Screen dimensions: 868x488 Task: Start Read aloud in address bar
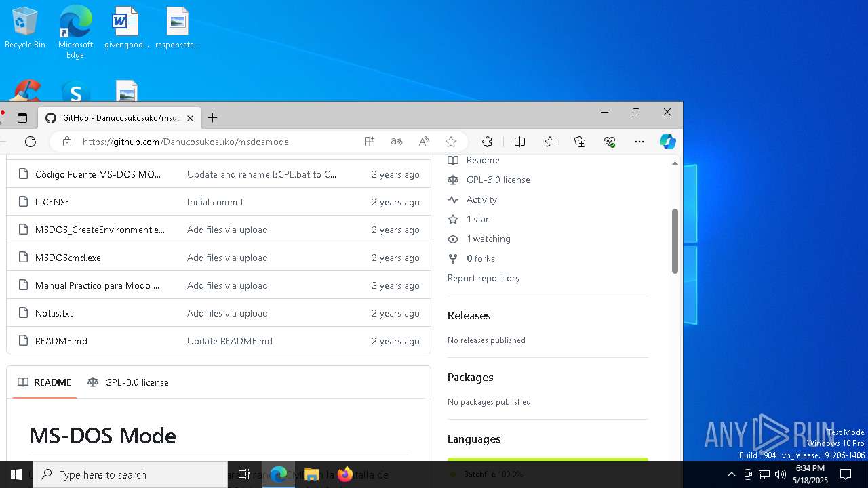424,142
